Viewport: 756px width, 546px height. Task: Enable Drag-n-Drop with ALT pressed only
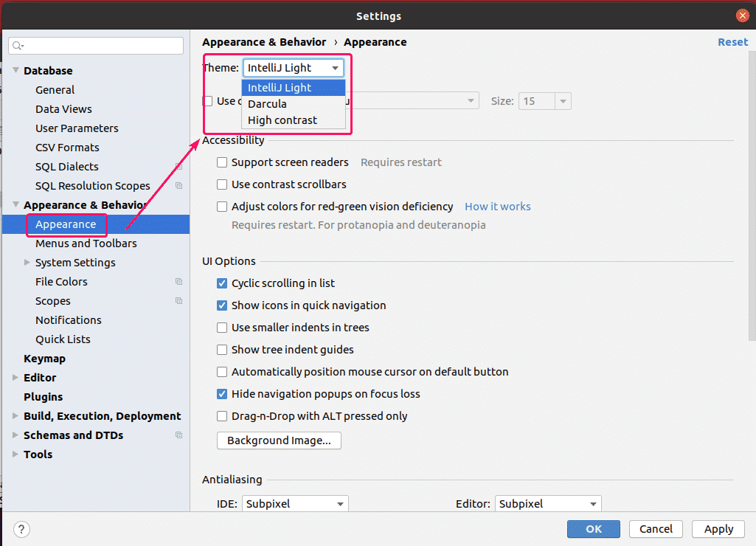click(222, 416)
